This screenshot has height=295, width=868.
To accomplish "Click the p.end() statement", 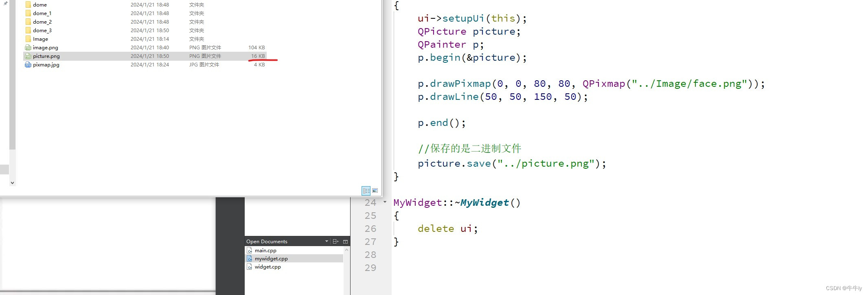I will pos(442,123).
